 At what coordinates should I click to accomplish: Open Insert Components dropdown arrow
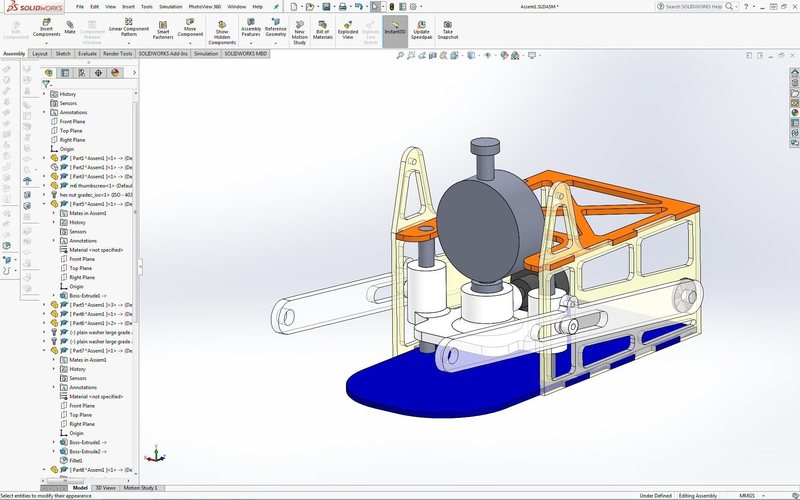click(x=46, y=43)
